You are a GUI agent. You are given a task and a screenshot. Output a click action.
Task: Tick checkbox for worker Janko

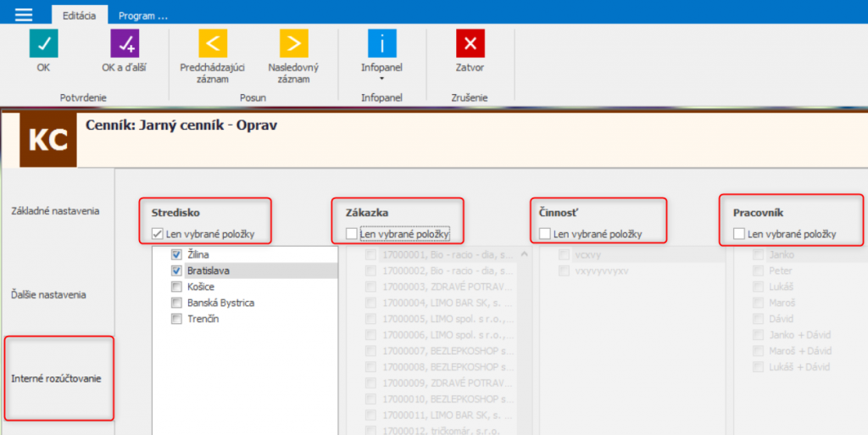coord(758,254)
